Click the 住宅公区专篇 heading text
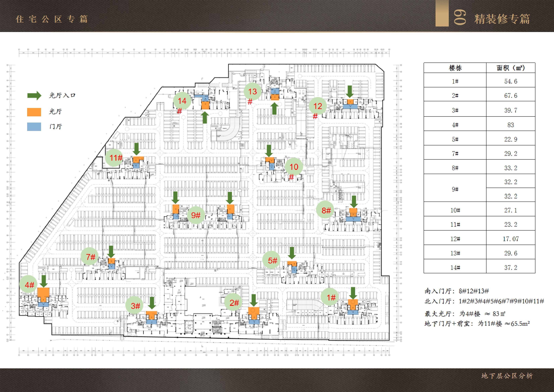Viewport: 554px width, 392px height. tap(52, 19)
